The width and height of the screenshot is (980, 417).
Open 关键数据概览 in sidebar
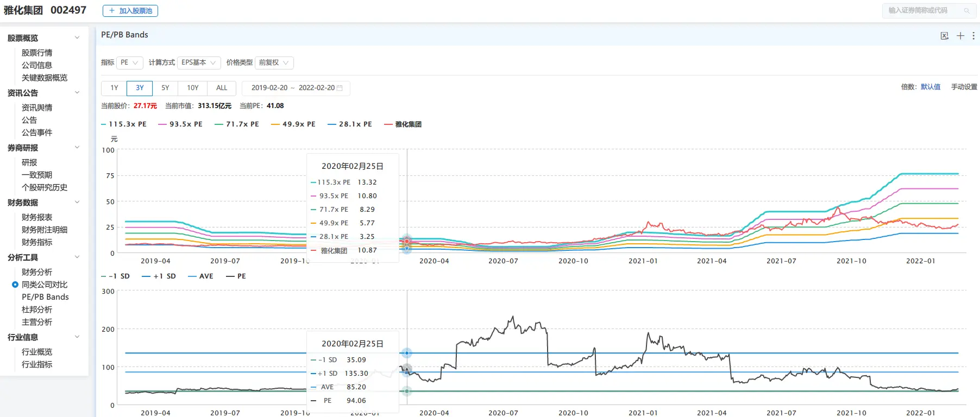pyautogui.click(x=45, y=78)
